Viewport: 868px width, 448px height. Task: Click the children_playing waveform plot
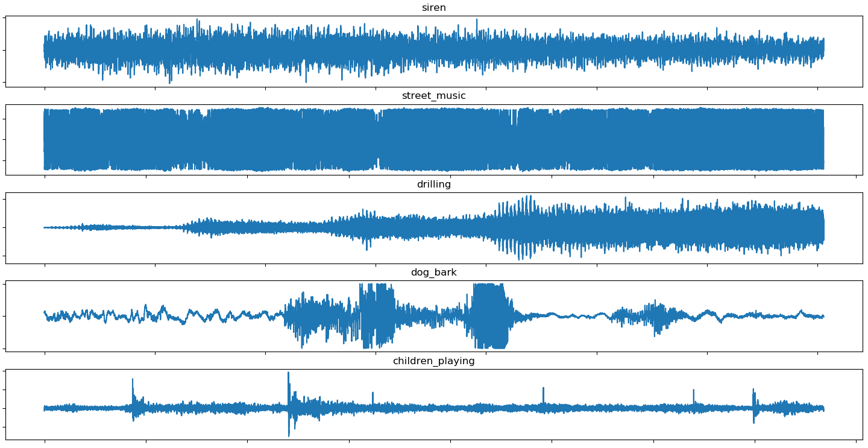click(434, 405)
